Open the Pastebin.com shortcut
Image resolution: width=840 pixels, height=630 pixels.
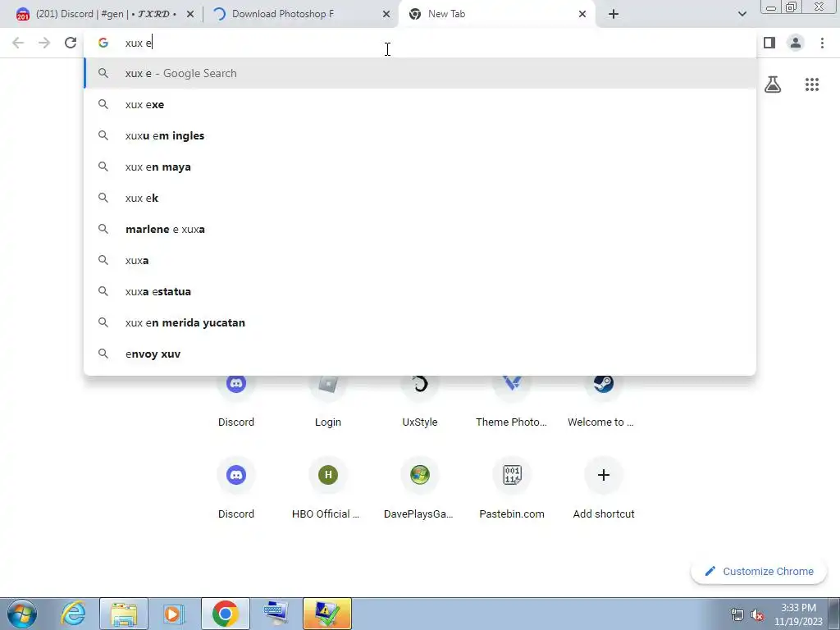click(512, 489)
